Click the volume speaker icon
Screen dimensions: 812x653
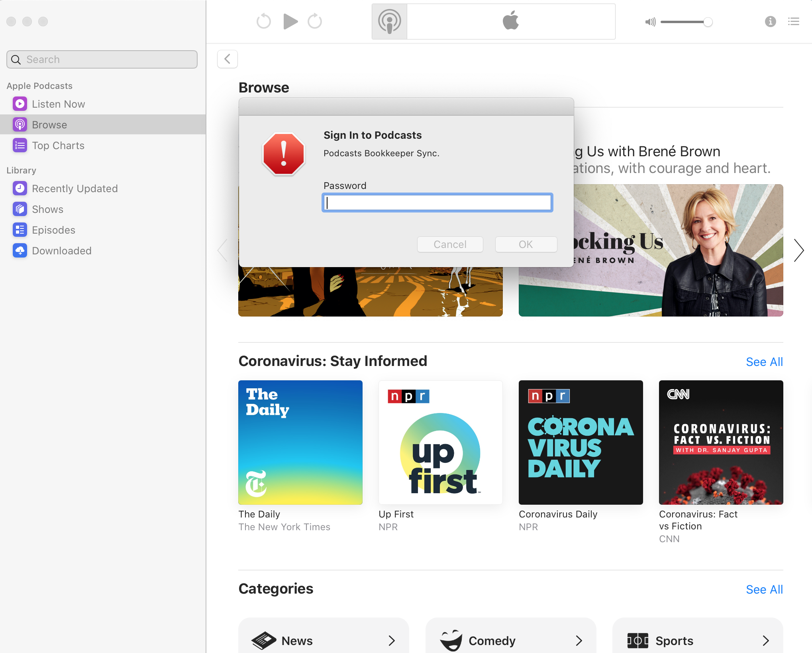(650, 22)
